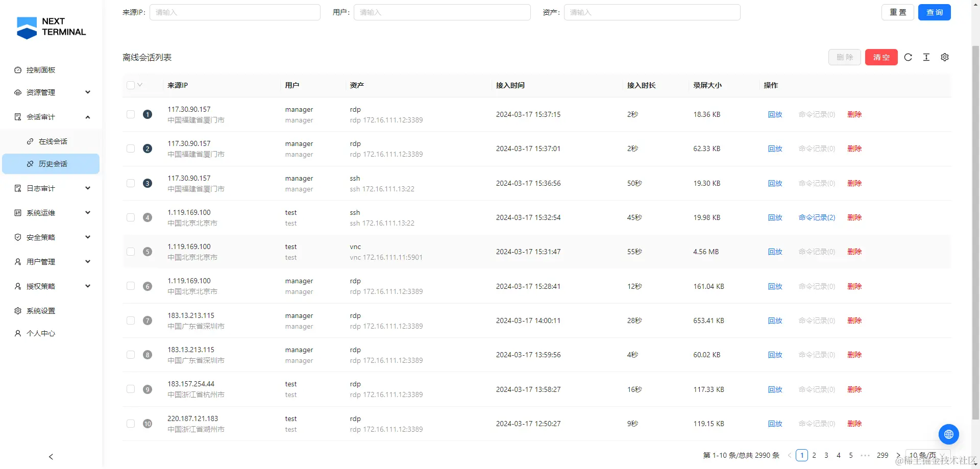Click the disabled 删除 batch button

844,57
